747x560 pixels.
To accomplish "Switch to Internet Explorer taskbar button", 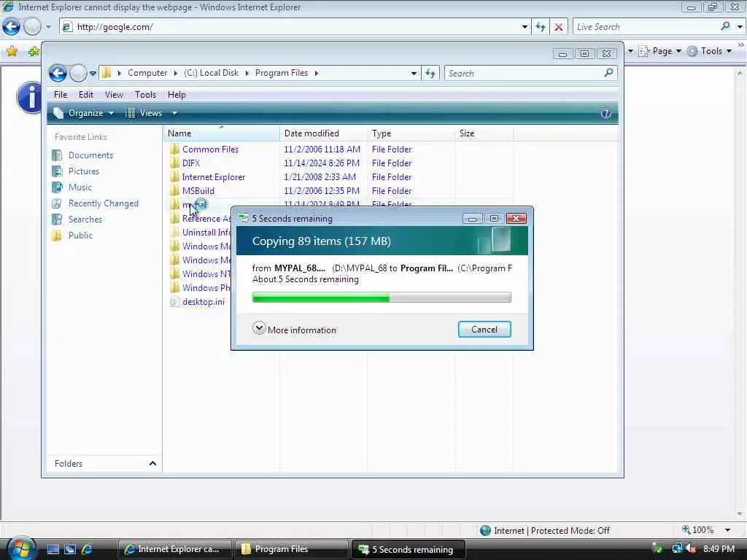I will [174, 549].
